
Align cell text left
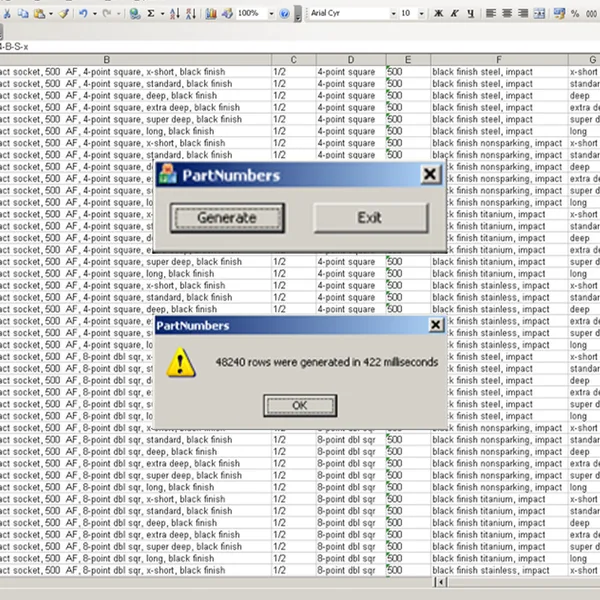[491, 14]
